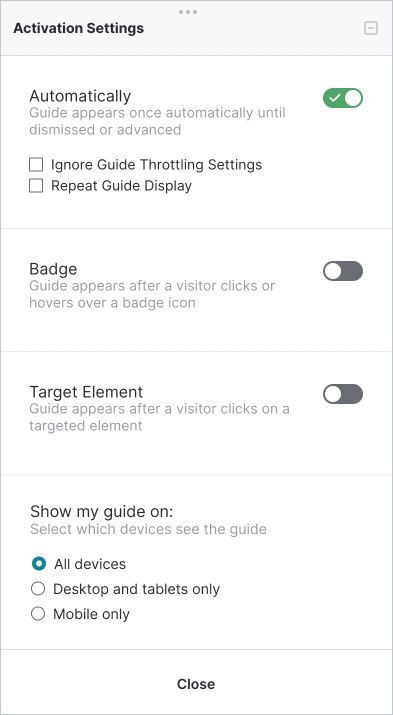Check the Ignore Guide Throttling Settings box
This screenshot has width=393, height=715.
[x=36, y=165]
